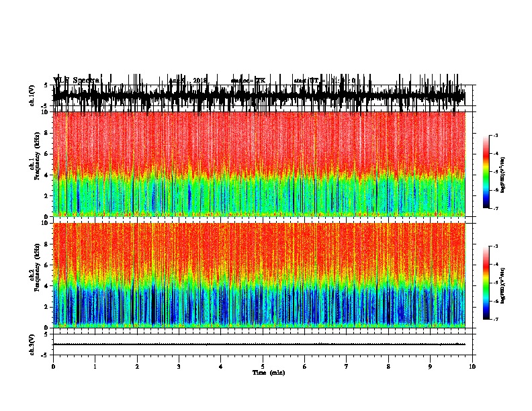Click the log(PSD) label beside ch.2 color bar
This screenshot has height=411, width=532.
click(503, 285)
